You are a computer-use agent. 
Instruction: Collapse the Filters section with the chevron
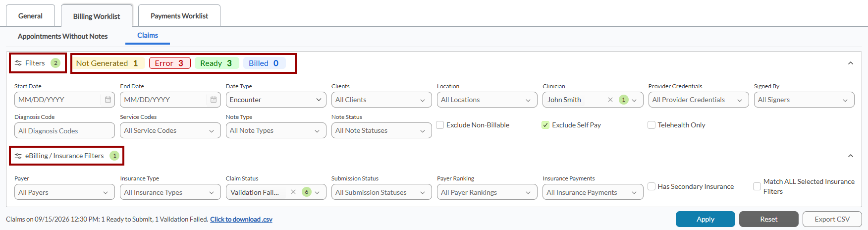851,63
